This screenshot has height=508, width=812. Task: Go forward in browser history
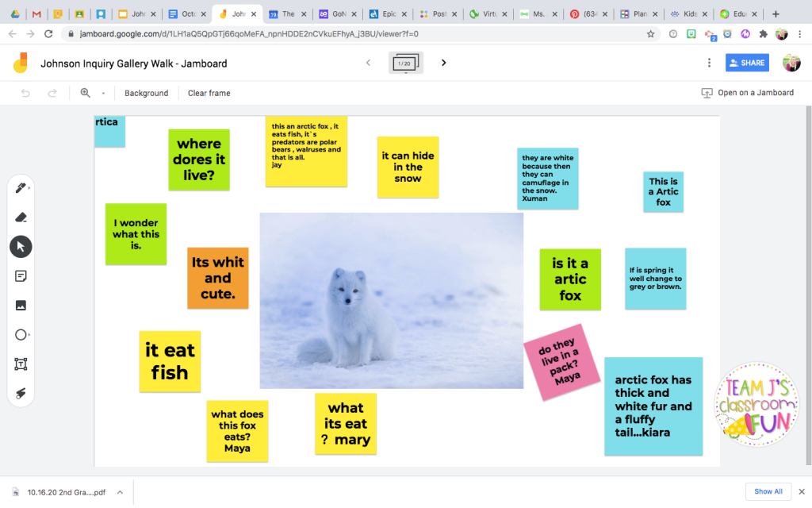[x=30, y=34]
